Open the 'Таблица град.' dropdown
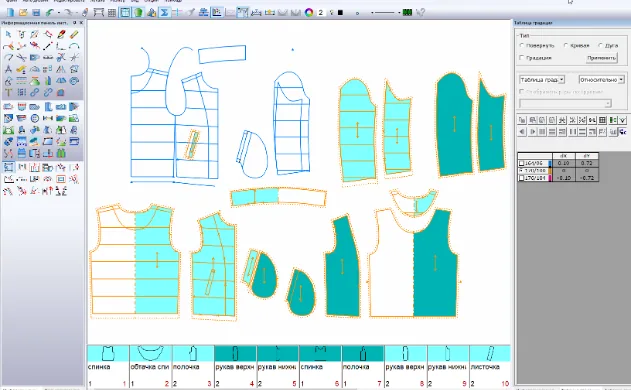 (542, 80)
